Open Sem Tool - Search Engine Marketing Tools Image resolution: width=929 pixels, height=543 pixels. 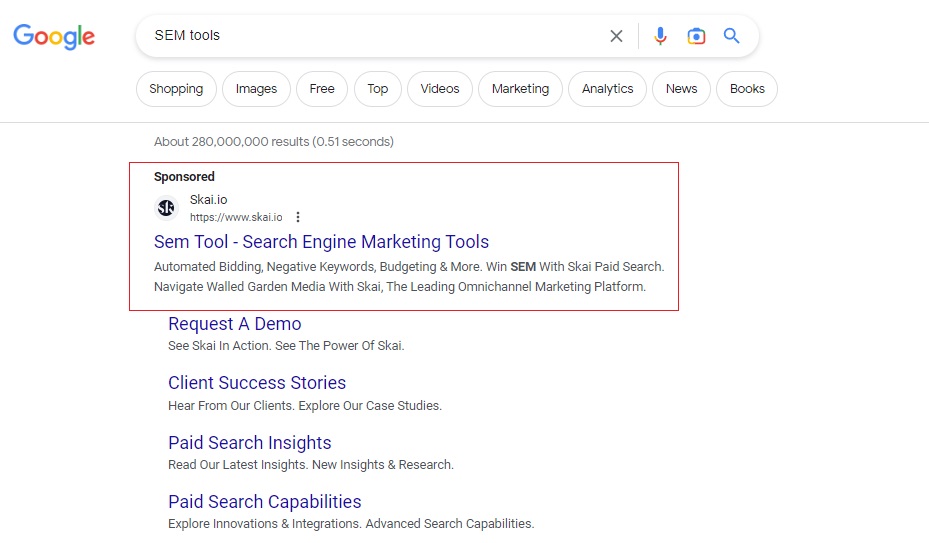point(321,242)
